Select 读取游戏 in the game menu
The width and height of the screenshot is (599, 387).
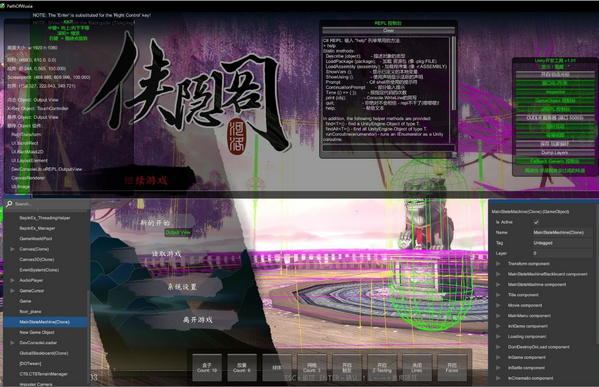(x=166, y=254)
